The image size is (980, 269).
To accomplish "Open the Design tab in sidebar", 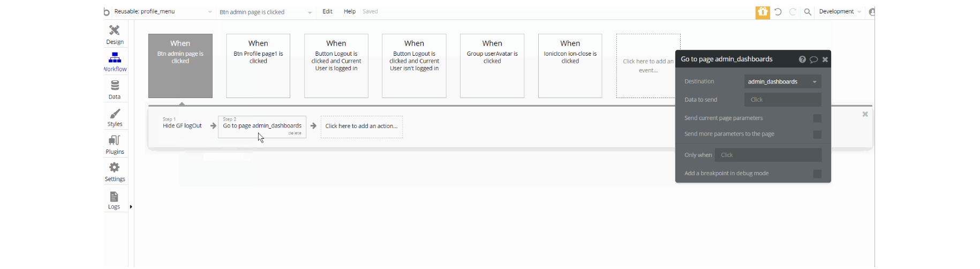I will (x=115, y=34).
